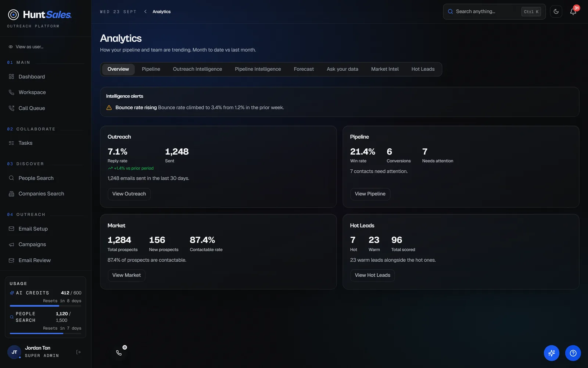The height and width of the screenshot is (368, 588).
Task: Click the bounce rate warning icon
Action: click(109, 108)
